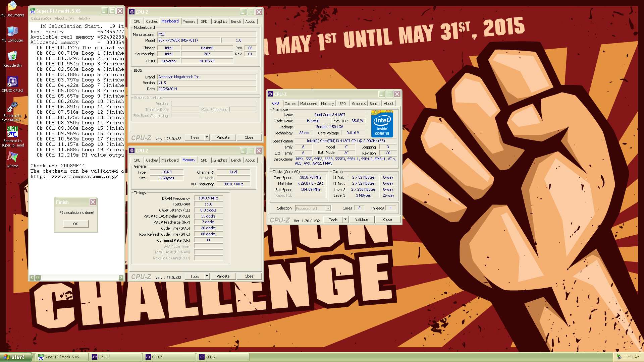Open the Calculate menu in Super PI

pos(41,18)
